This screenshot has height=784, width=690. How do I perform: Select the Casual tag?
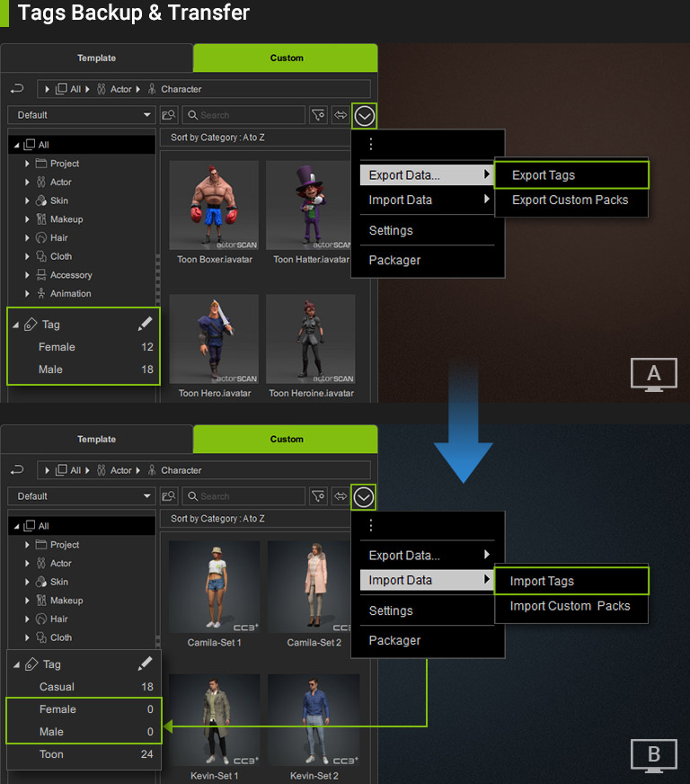click(57, 687)
